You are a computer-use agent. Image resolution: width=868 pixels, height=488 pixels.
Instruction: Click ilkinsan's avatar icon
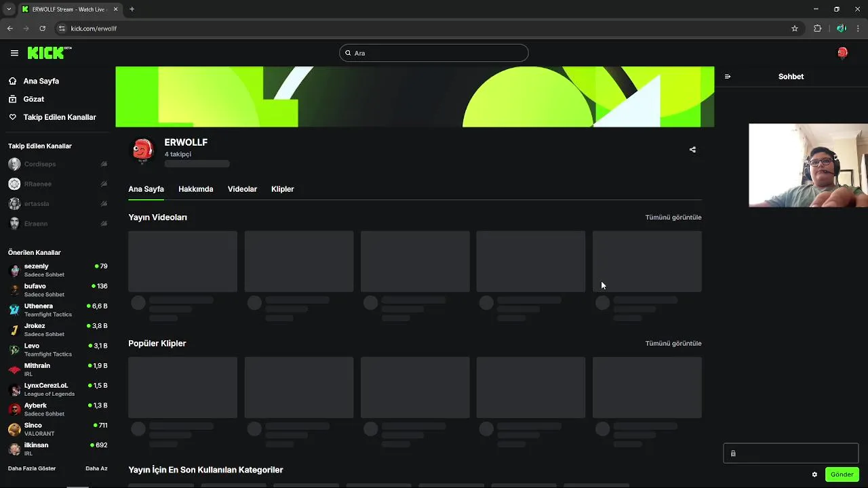pyautogui.click(x=14, y=449)
